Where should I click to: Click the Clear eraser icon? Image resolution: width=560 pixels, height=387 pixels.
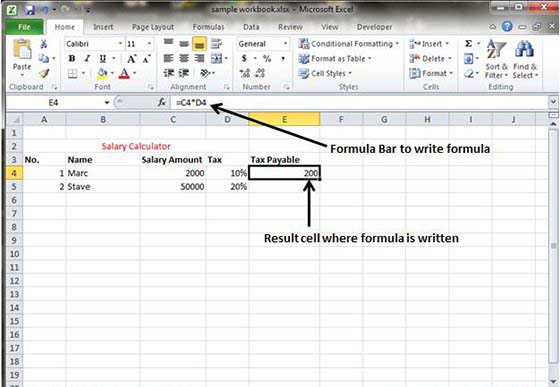tap(469, 74)
